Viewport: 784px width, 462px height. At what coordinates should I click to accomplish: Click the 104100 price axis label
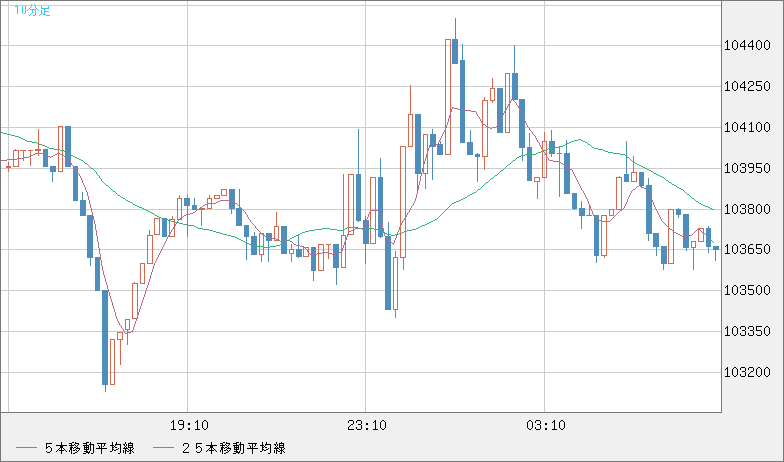(x=748, y=128)
